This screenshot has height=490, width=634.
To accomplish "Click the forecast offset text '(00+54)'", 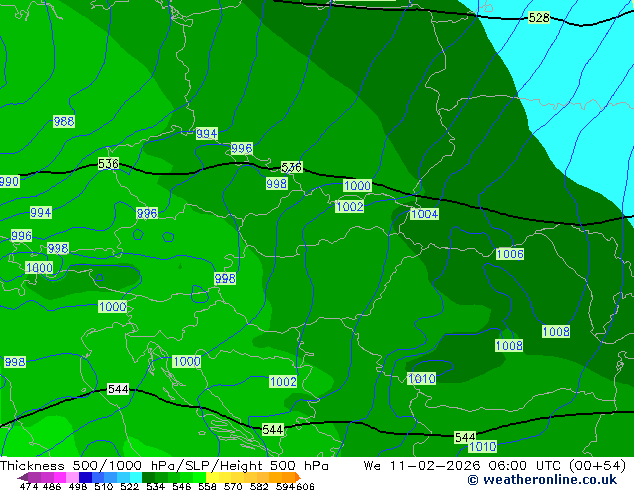I will 597,465.
